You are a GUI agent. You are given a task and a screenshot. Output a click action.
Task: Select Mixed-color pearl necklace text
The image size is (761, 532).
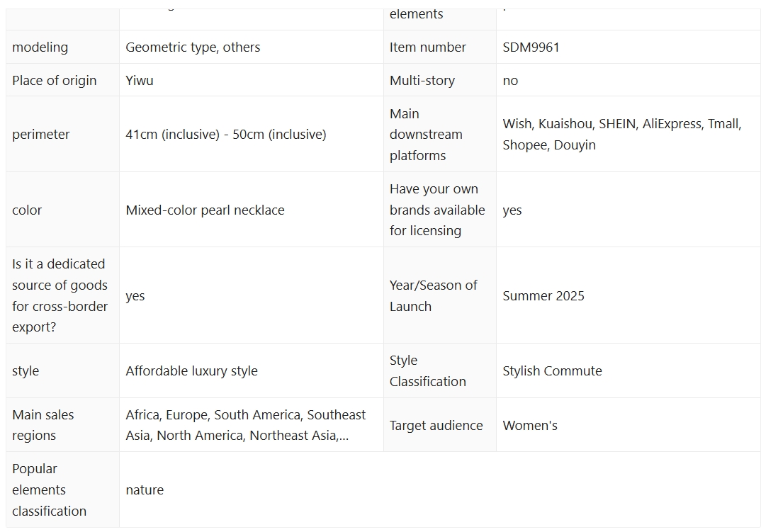pos(205,210)
